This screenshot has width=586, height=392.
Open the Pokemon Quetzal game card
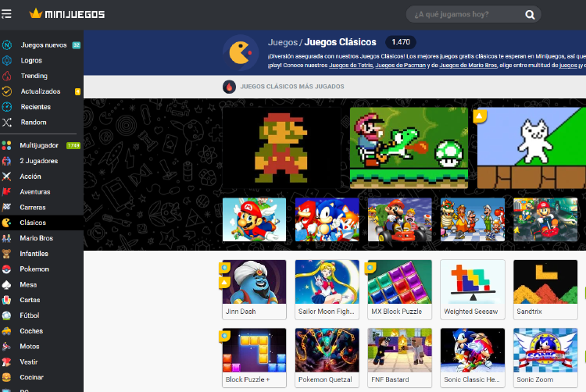pos(327,358)
